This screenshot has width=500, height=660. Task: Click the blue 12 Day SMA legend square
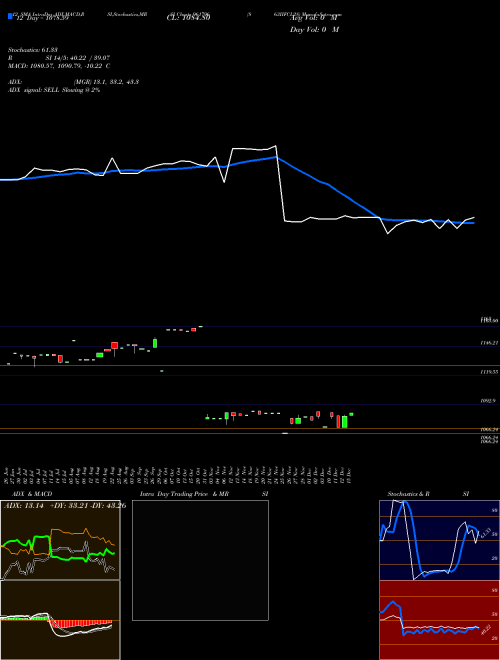click(x=10, y=17)
